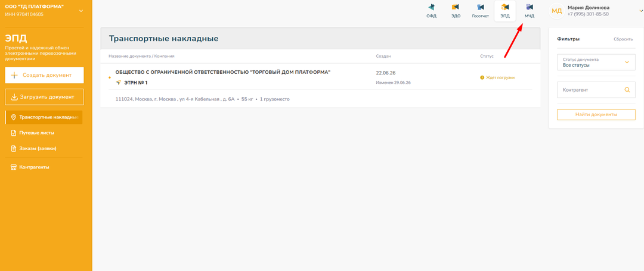Click the magnifier icon in Контрагент field

(x=627, y=90)
